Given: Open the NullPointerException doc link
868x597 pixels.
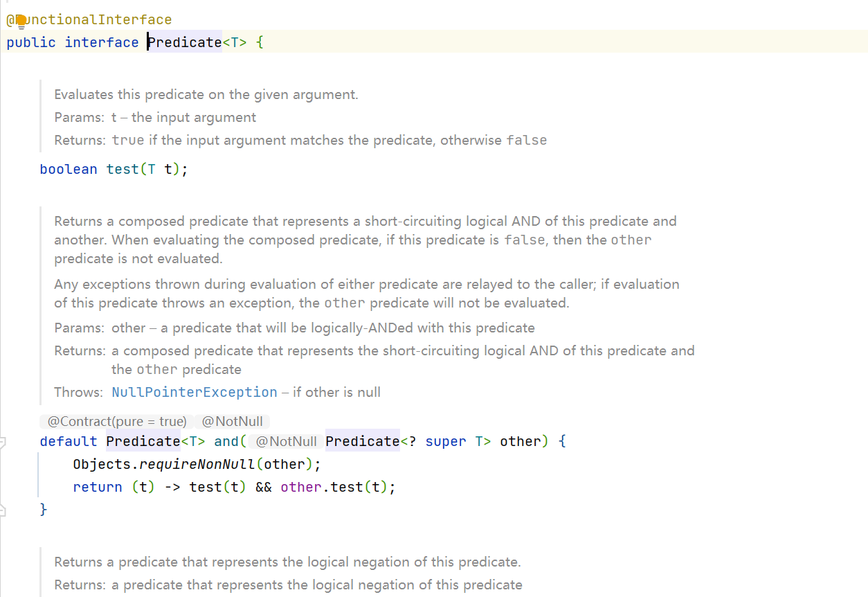Looking at the screenshot, I should (x=195, y=392).
